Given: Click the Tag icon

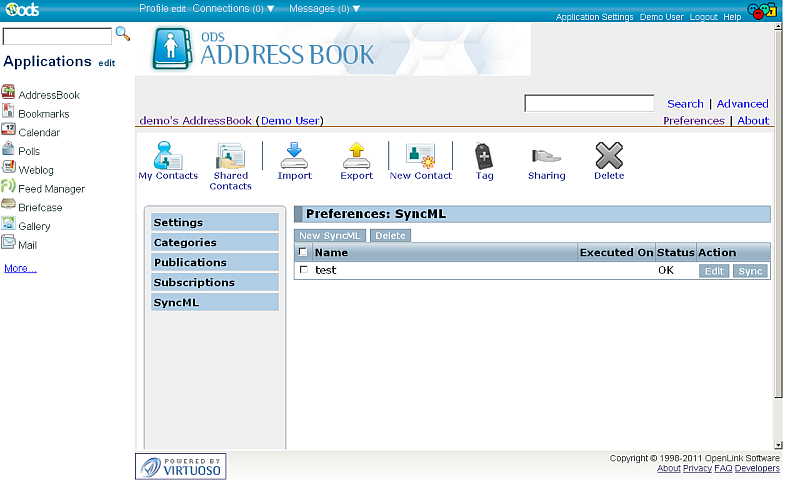Looking at the screenshot, I should [x=484, y=156].
